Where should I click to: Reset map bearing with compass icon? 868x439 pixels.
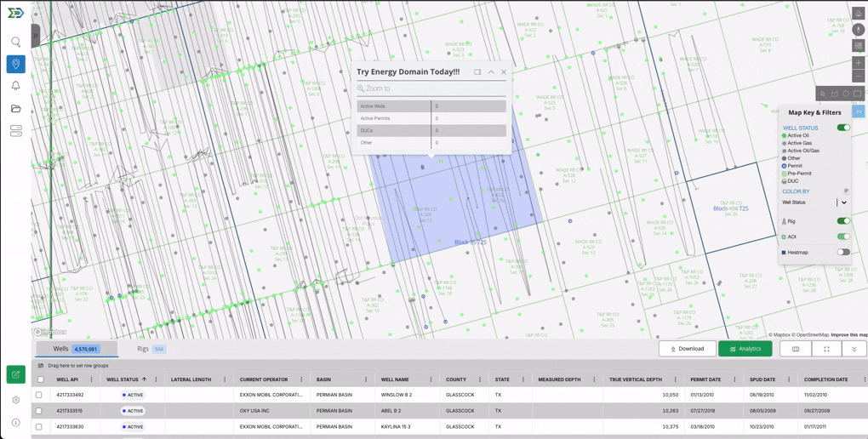(859, 29)
